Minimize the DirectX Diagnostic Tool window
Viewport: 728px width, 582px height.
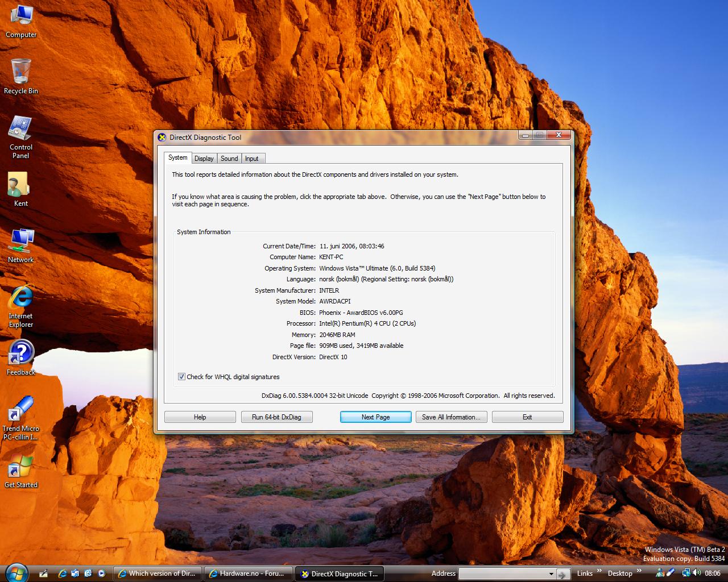(x=524, y=135)
